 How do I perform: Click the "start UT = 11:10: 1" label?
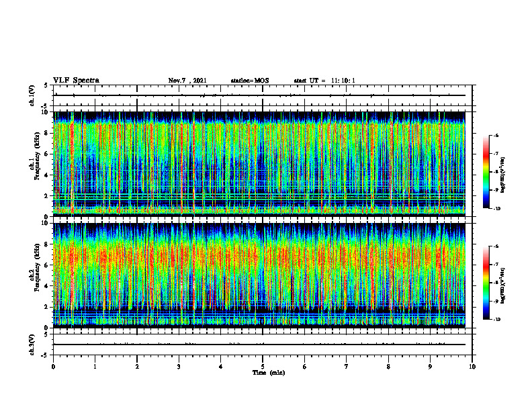(324, 81)
